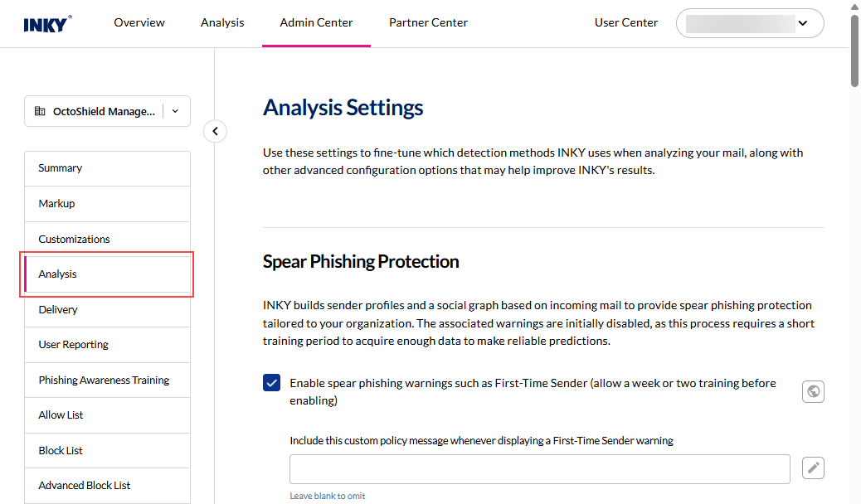The width and height of the screenshot is (861, 504).
Task: Click the building icon in organization selector
Action: pos(41,111)
